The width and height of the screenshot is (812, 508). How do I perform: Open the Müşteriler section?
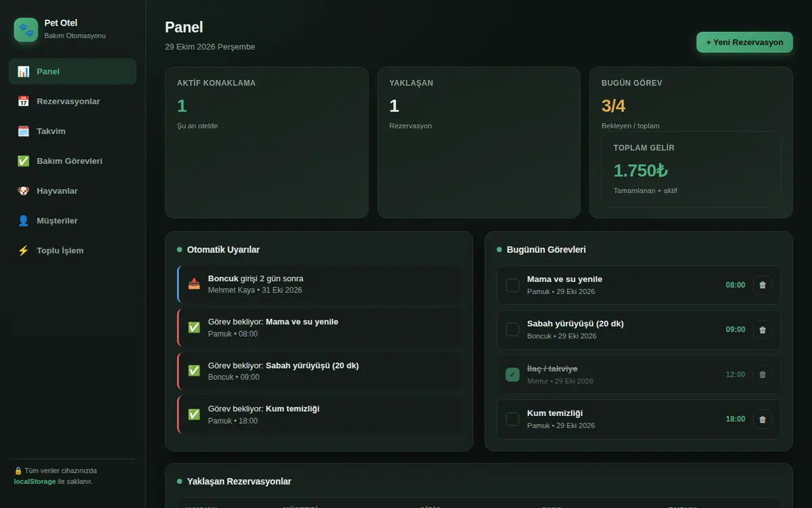pos(72,221)
